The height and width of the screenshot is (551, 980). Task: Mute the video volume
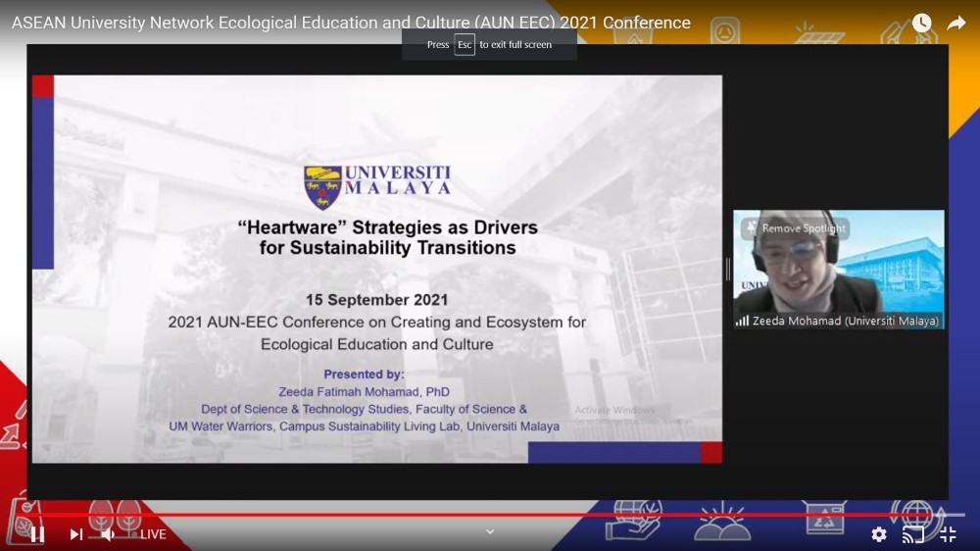[109, 534]
